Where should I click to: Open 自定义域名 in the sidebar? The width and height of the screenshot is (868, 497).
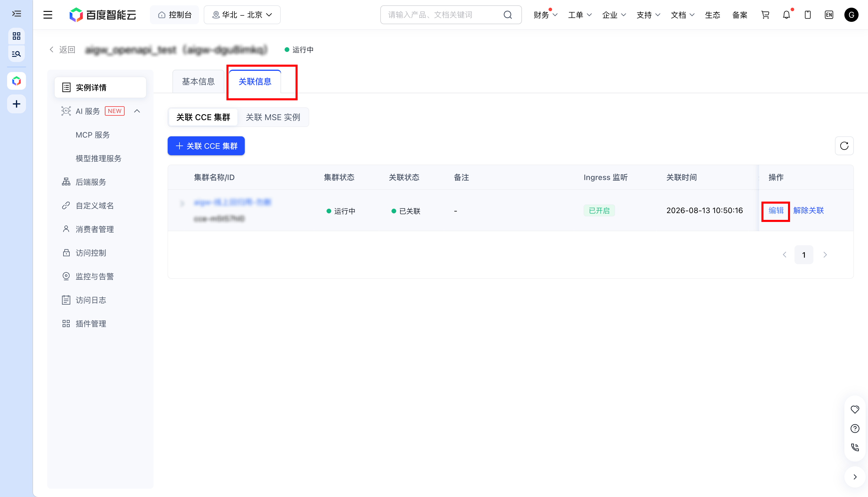(94, 205)
